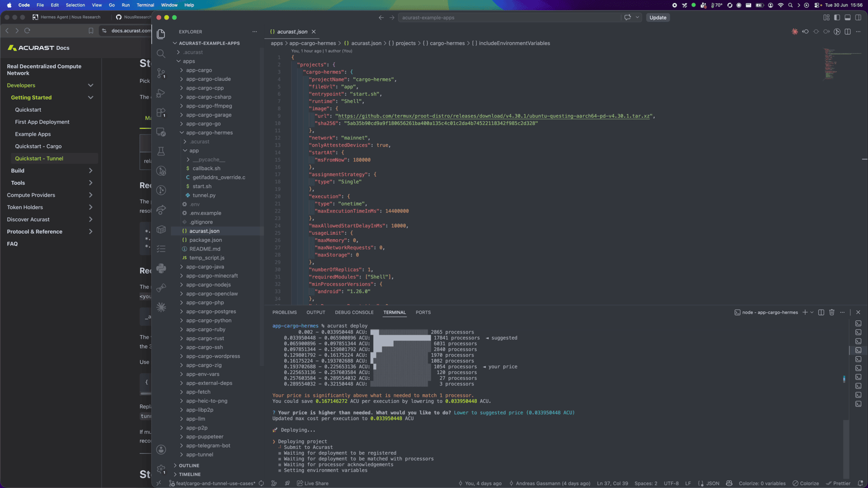868x488 pixels.
Task: Open the Extensions view
Action: (161, 112)
